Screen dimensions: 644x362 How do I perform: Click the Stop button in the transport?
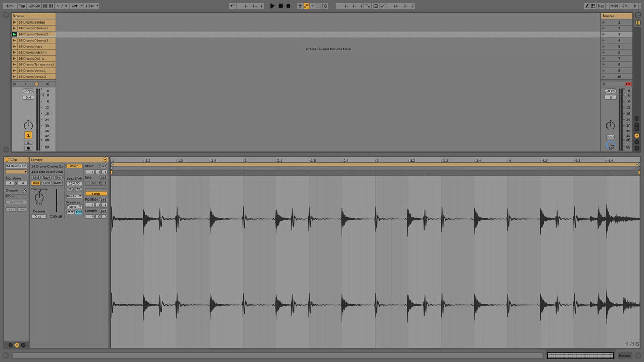click(280, 6)
